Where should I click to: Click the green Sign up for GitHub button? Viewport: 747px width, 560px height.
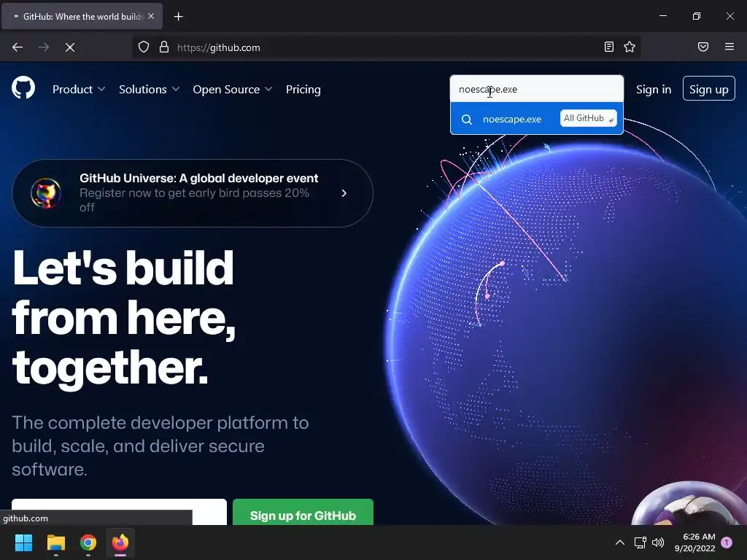point(303,512)
